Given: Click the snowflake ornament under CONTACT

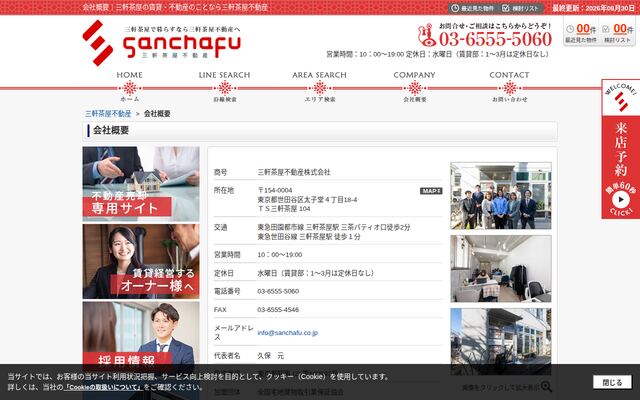Looking at the screenshot, I should pyautogui.click(x=509, y=88).
